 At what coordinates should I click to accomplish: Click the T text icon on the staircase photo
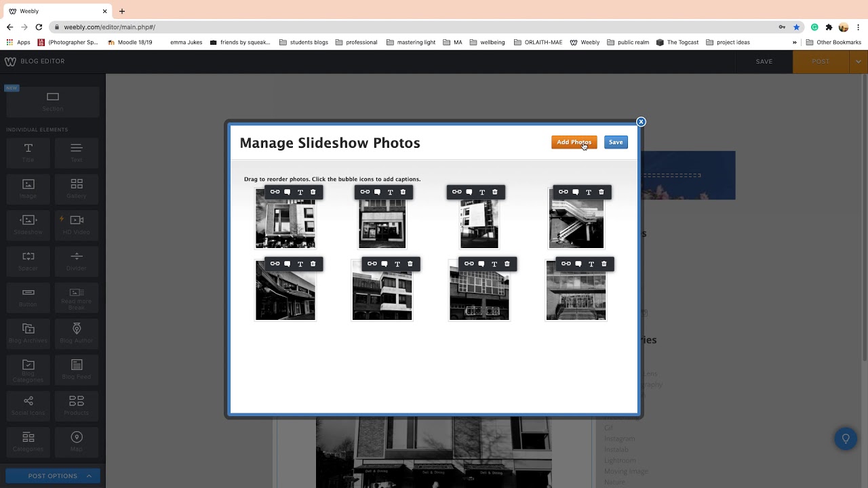click(589, 192)
